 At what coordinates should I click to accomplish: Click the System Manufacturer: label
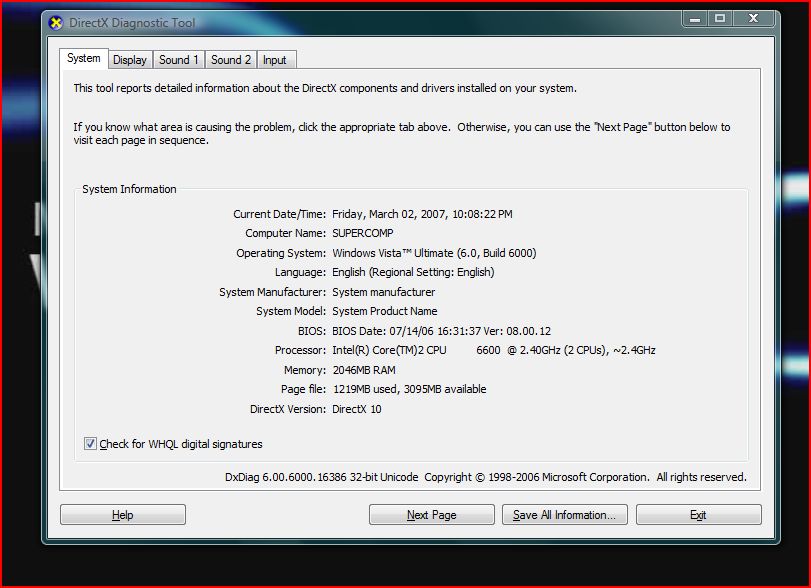[272, 292]
